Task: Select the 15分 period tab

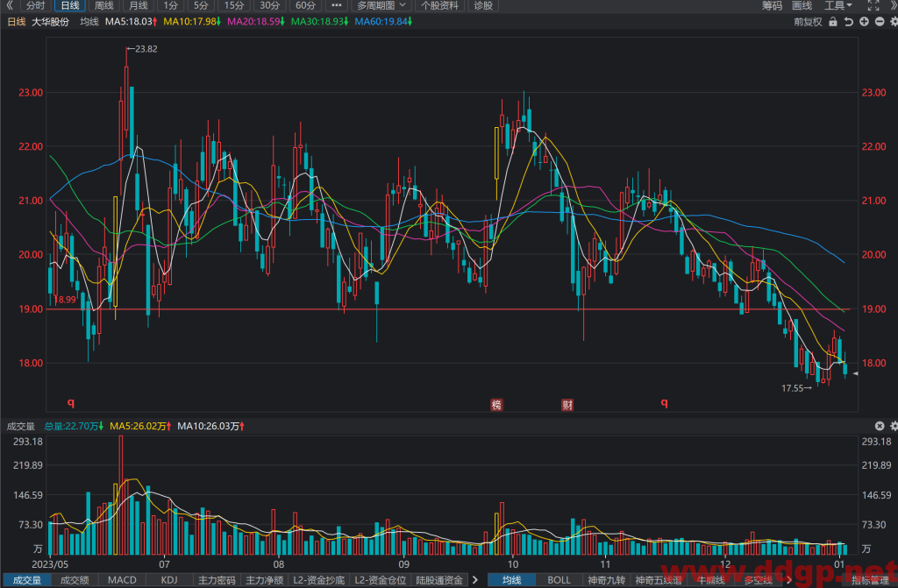Action: click(233, 5)
